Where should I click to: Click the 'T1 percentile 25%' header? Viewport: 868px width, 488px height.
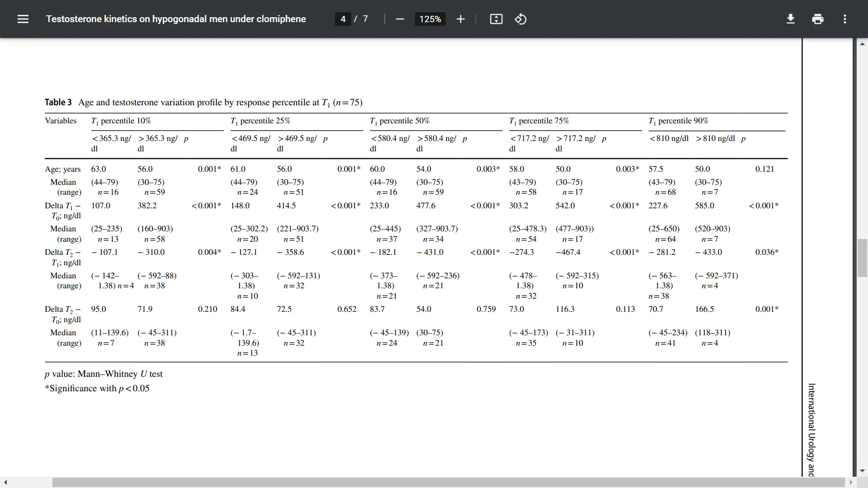coord(260,121)
